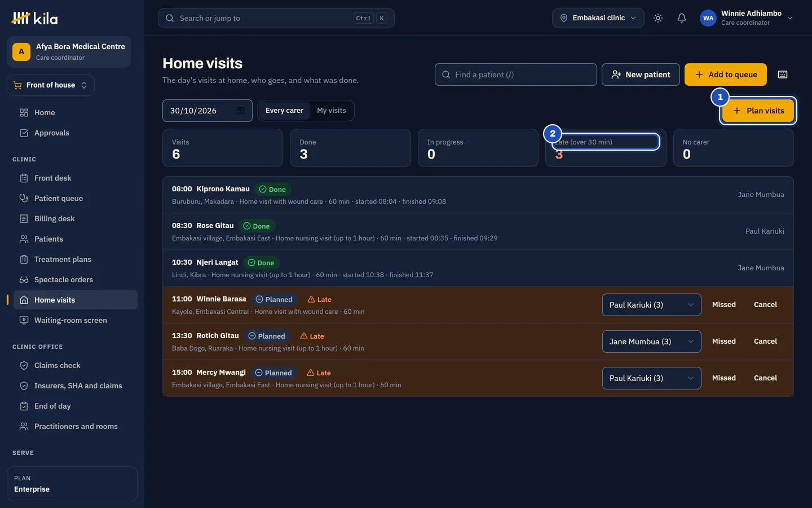
Task: Click the Kila logo
Action: point(34,18)
